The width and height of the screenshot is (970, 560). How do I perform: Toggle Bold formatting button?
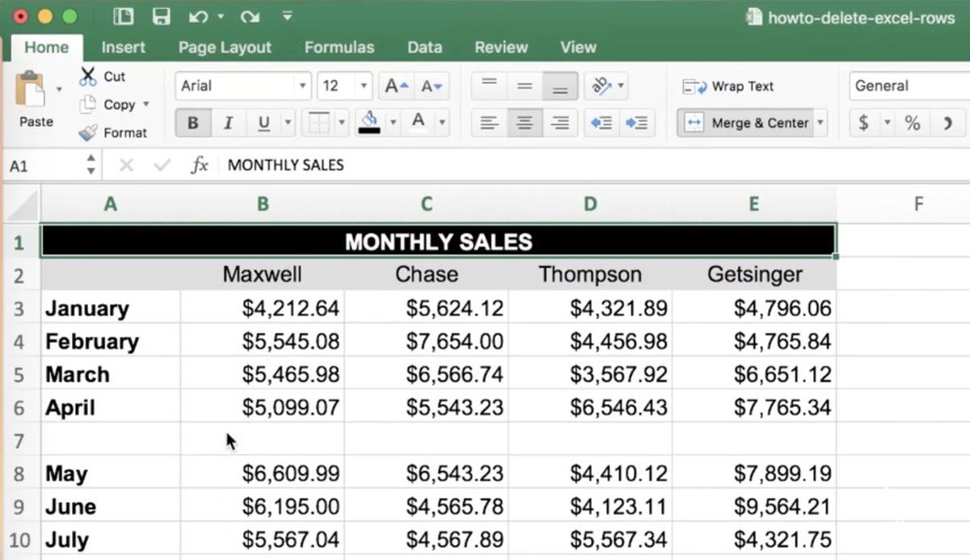[192, 123]
